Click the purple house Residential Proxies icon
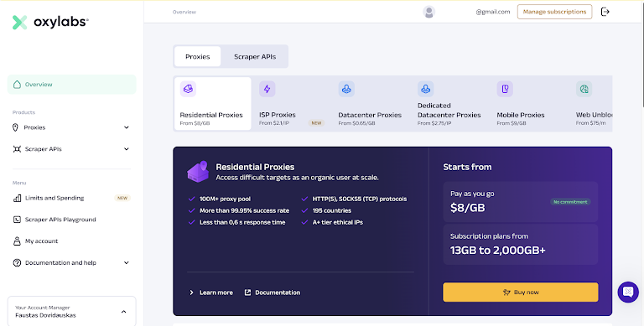644x326 pixels. (x=198, y=171)
